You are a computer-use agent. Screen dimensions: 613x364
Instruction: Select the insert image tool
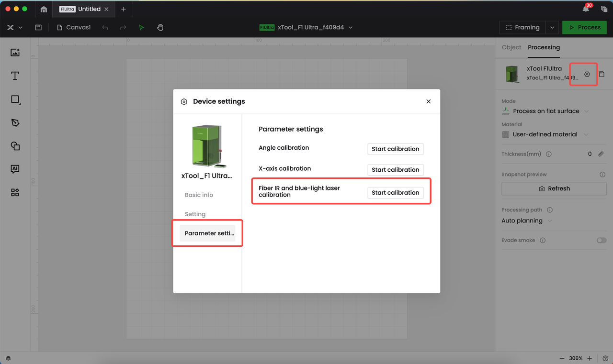point(15,53)
